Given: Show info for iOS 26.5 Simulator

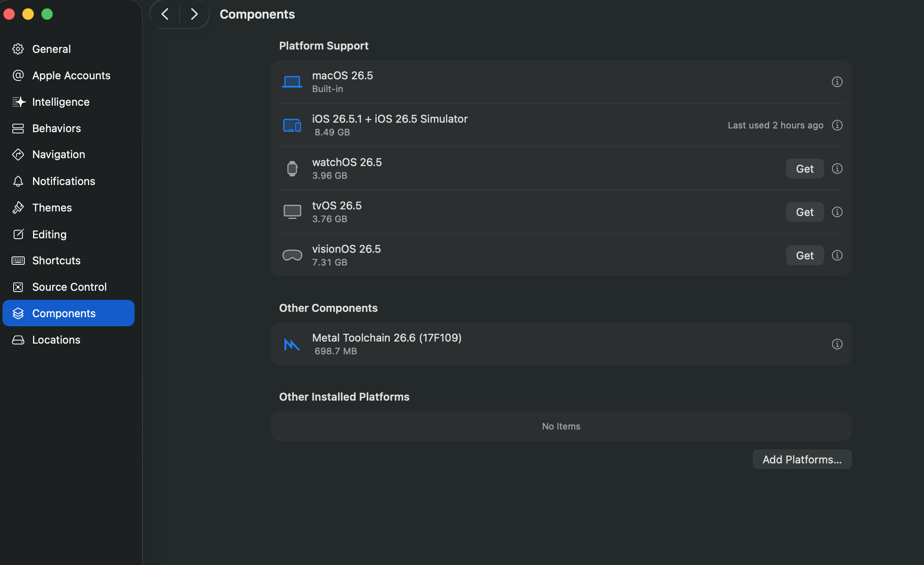Looking at the screenshot, I should [x=837, y=125].
